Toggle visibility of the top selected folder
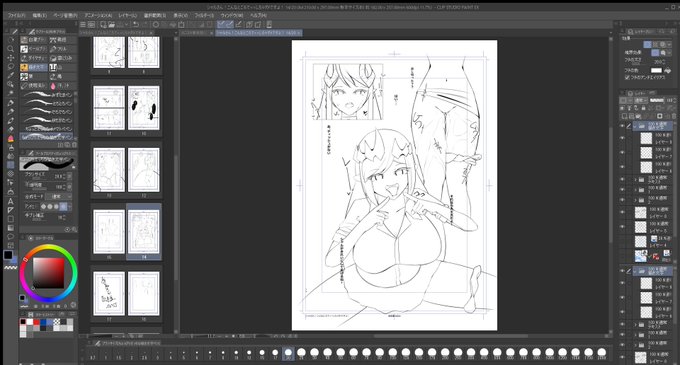Screen dimensions: 680x365 (x=622, y=126)
